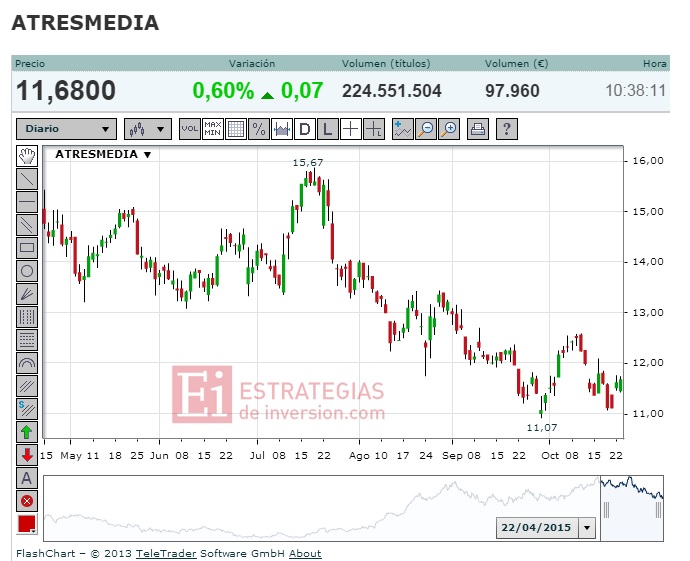Select the vertical grid lines tool
The width and height of the screenshot is (690, 561).
point(27,317)
